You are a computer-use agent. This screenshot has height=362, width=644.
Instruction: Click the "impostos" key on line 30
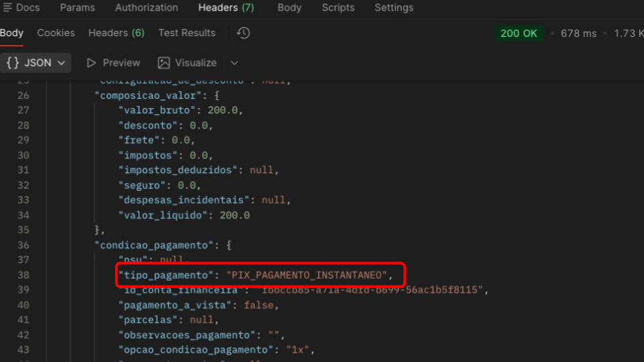pyautogui.click(x=148, y=156)
